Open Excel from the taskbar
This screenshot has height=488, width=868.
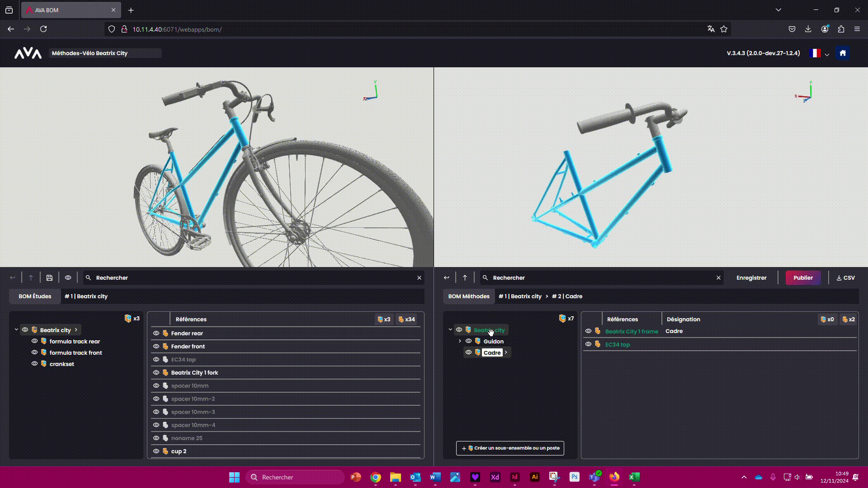click(x=634, y=477)
